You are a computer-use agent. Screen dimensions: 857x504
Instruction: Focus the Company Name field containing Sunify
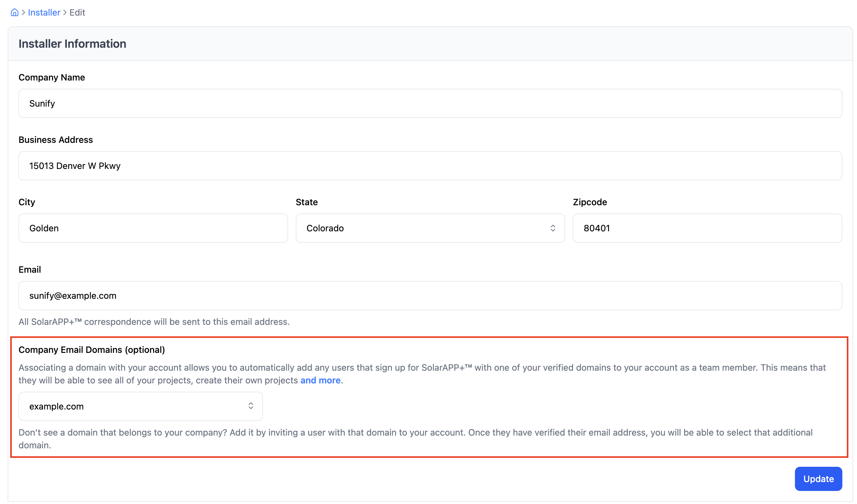pos(430,103)
